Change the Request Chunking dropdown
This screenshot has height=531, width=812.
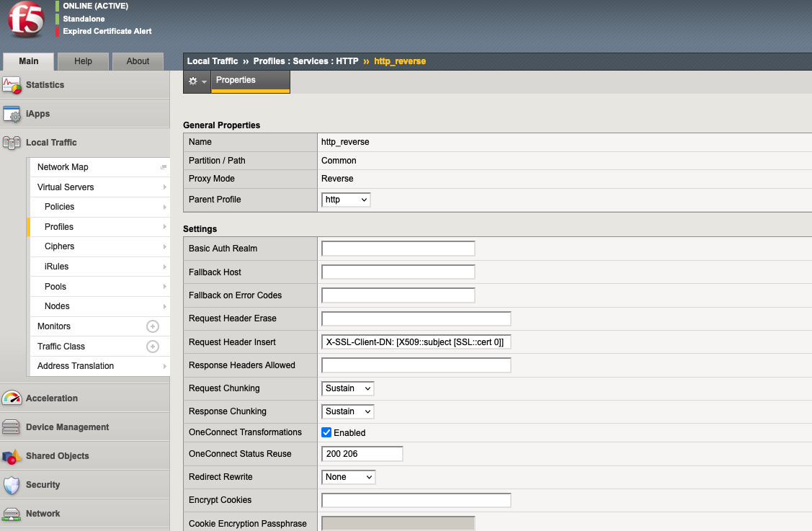click(x=347, y=388)
